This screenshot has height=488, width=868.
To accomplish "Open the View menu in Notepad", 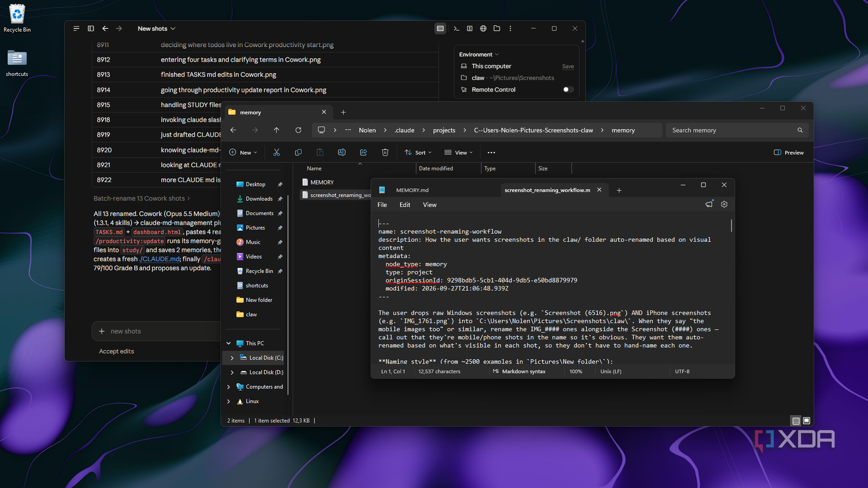I will [430, 205].
